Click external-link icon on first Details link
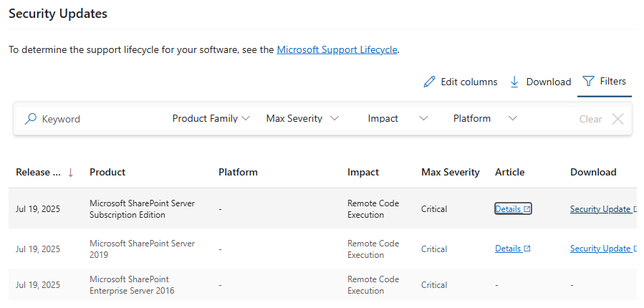The height and width of the screenshot is (308, 644). [x=527, y=209]
